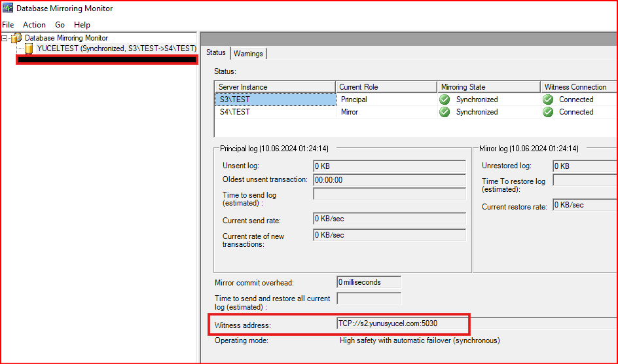Viewport: 618px width, 364px height.
Task: Click the YUCELTEST database cylinder icon
Action: [29, 48]
